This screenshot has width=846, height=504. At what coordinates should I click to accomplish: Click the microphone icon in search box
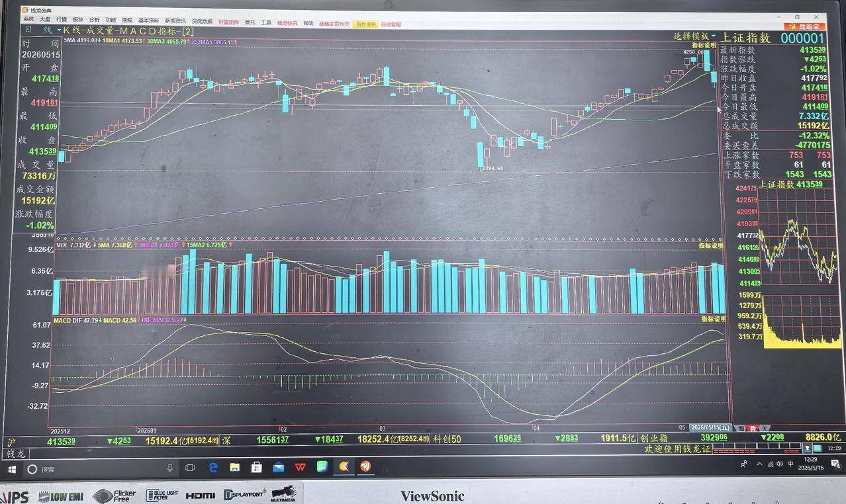(170, 468)
